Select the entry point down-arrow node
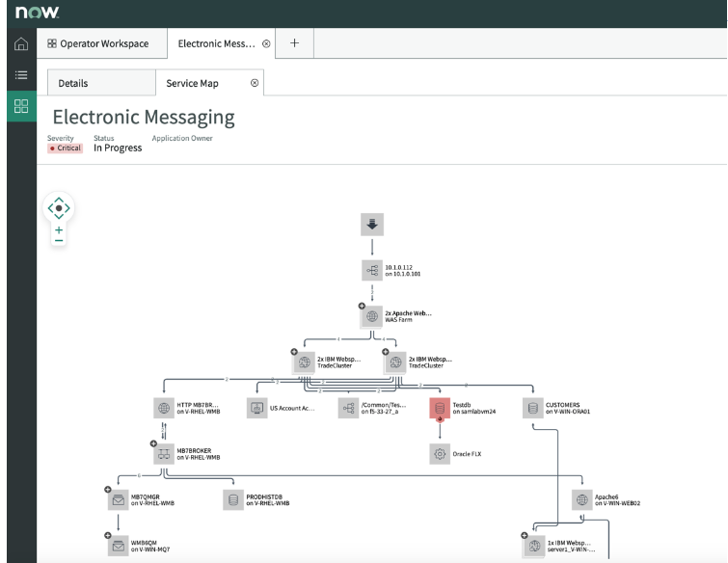This screenshot has height=563, width=728. [x=372, y=225]
